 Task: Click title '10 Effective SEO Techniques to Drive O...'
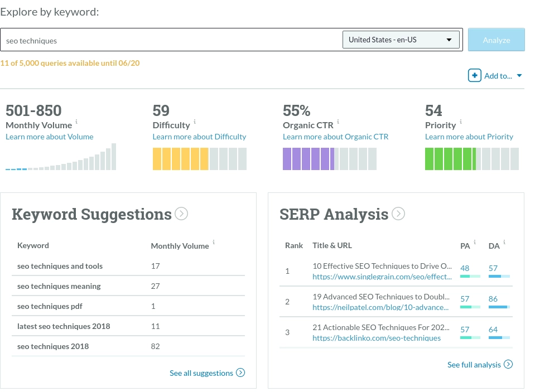[x=382, y=266]
